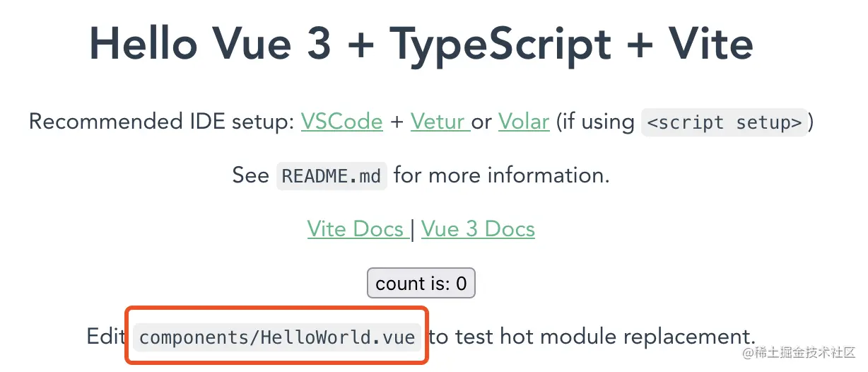Screen dimensions: 868x372
Task: Click the README.md code label
Action: click(332, 175)
